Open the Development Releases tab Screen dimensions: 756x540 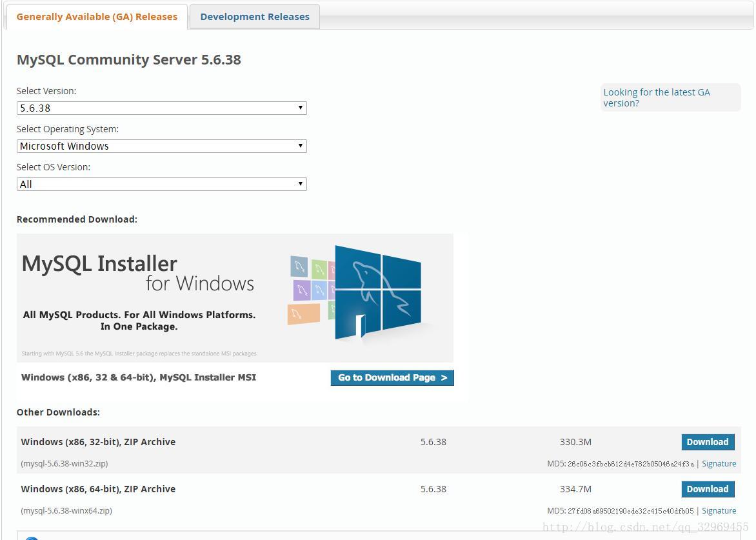(255, 17)
